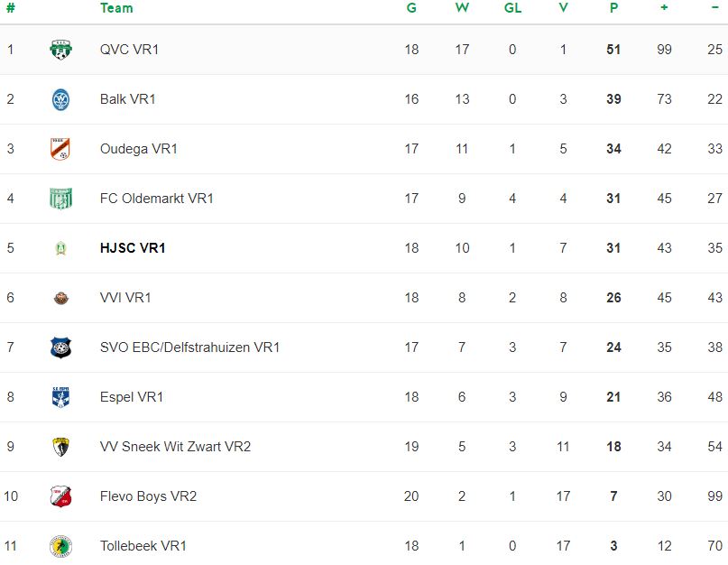
Task: Click the Espel VR1 blue shield logo
Action: [x=60, y=397]
